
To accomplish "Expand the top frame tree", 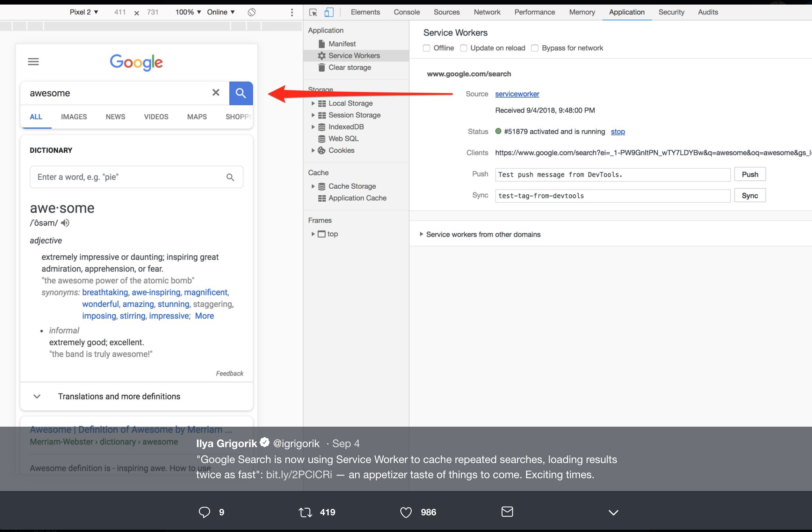I will pos(313,234).
